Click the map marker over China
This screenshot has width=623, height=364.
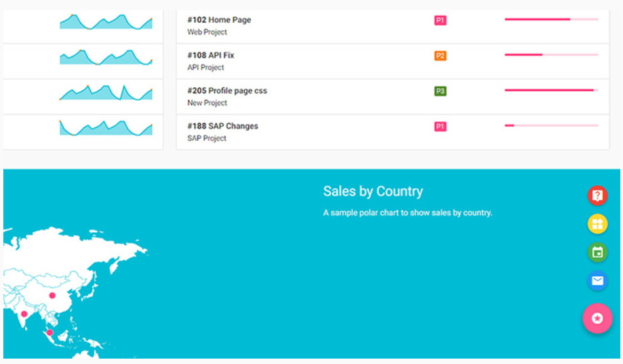point(52,296)
